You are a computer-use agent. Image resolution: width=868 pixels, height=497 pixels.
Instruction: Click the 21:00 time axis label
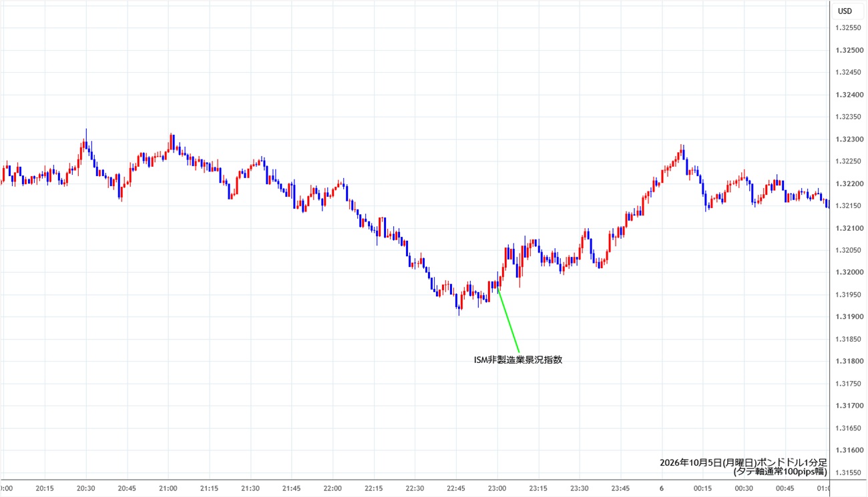coord(168,488)
